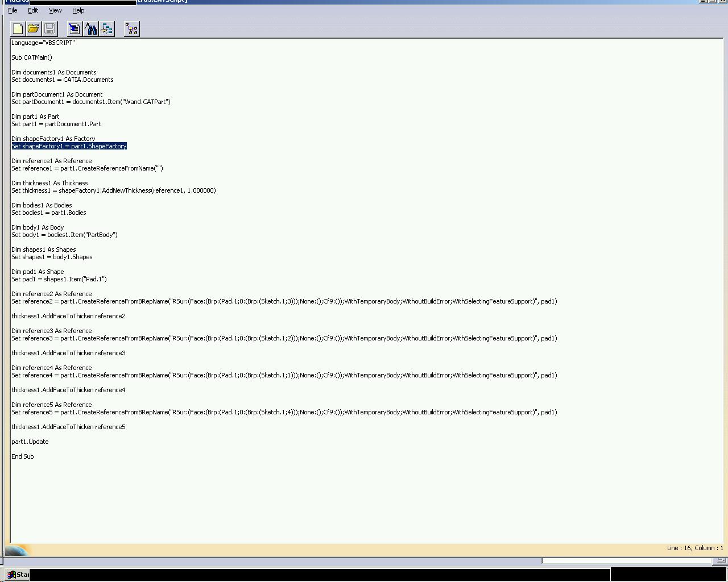
Task: Click the Dim reference2 As Reference line
Action: 52,294
